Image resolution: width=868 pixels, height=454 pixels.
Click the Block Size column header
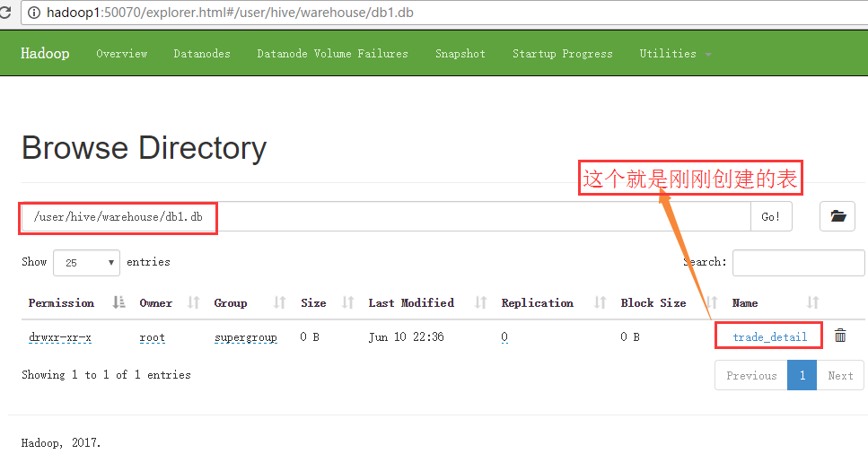pyautogui.click(x=653, y=303)
